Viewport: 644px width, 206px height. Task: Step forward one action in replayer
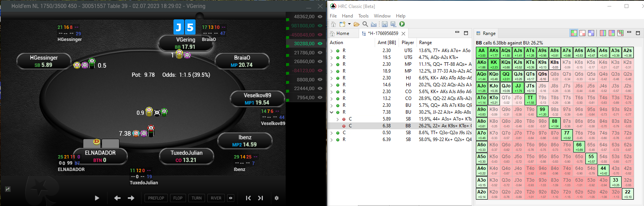coord(131,198)
